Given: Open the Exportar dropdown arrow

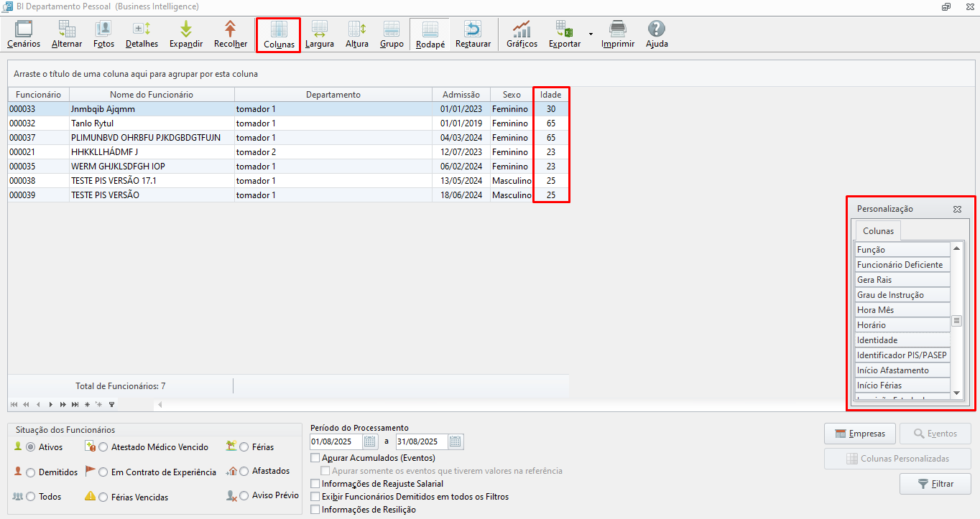Looking at the screenshot, I should [x=591, y=34].
